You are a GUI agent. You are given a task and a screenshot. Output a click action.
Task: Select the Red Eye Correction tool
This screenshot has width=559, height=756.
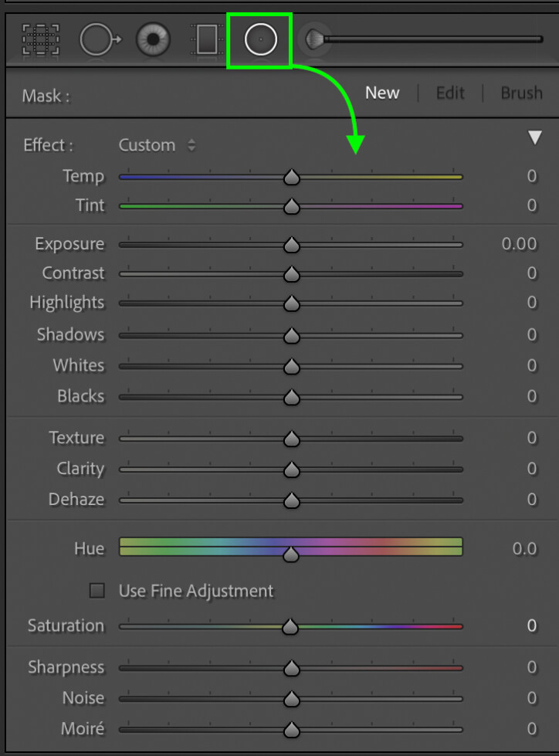click(x=153, y=39)
